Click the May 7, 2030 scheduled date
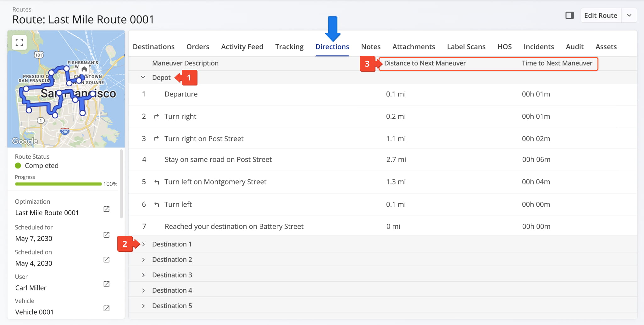This screenshot has height=325, width=644. click(34, 239)
